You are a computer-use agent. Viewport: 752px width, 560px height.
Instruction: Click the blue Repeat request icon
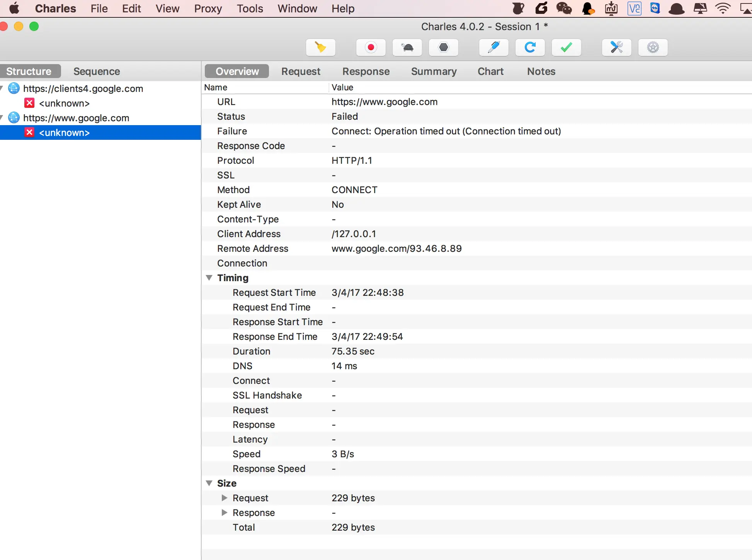click(530, 48)
